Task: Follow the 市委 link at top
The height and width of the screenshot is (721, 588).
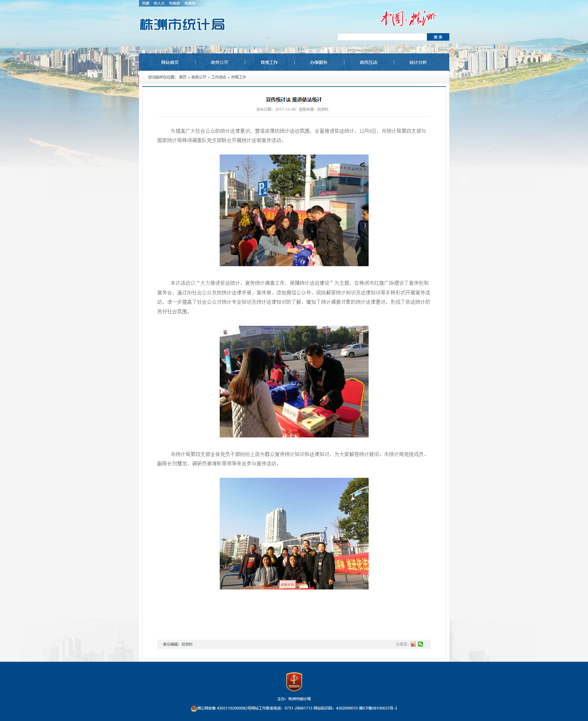Action: tap(146, 3)
